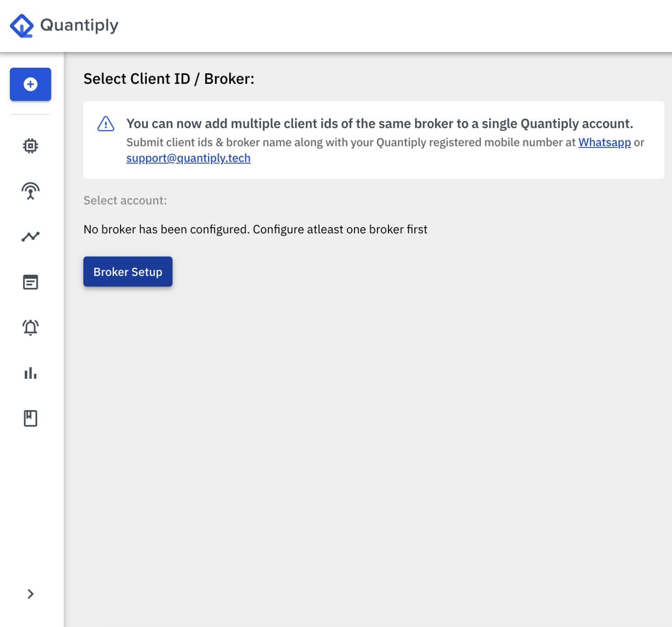
Task: Open the Whatsapp support link
Action: tap(604, 143)
